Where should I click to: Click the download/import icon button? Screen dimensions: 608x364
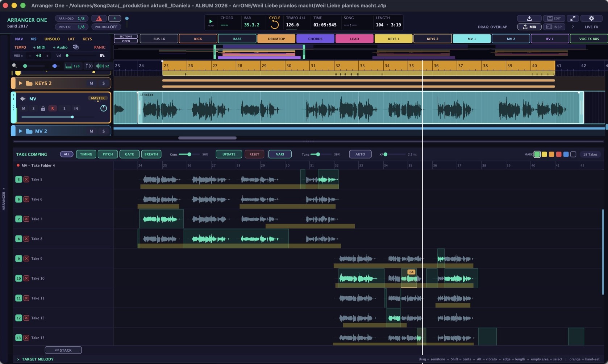tap(529, 18)
